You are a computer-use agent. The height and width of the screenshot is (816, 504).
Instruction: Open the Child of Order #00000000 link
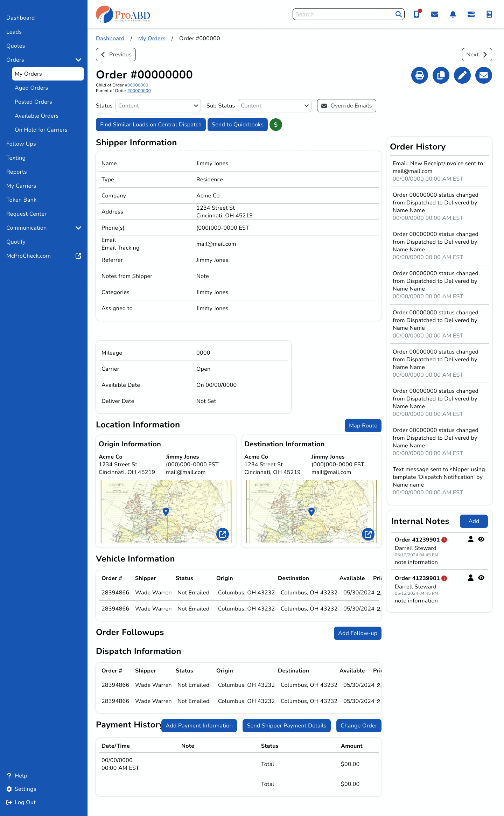click(136, 85)
